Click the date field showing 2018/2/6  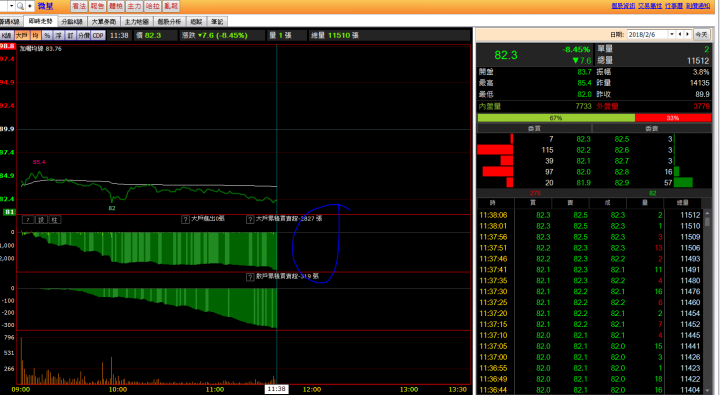click(x=647, y=34)
